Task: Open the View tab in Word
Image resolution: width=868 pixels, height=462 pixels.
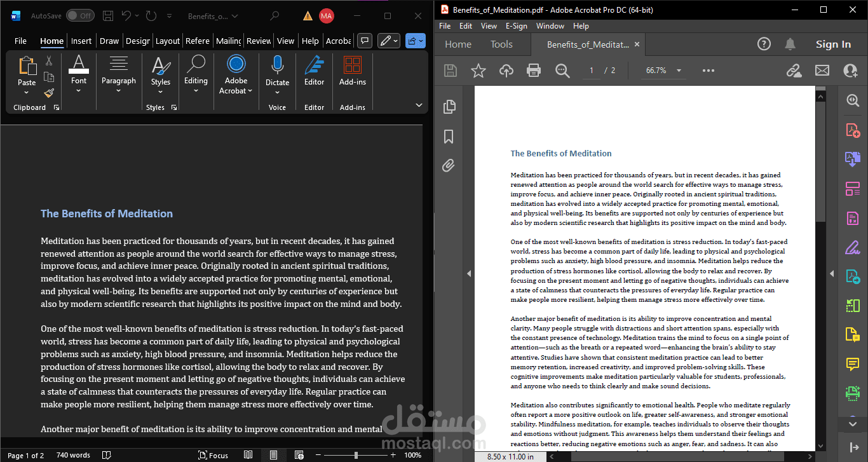Action: click(285, 41)
